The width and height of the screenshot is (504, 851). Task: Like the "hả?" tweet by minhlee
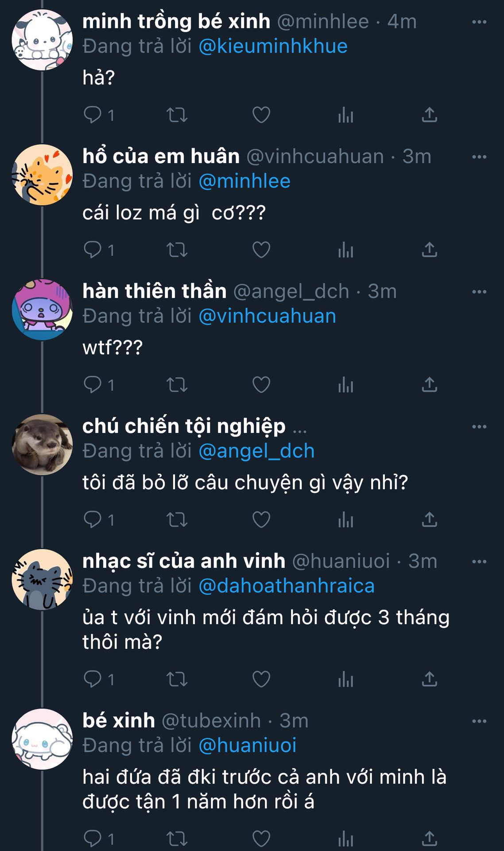pyautogui.click(x=261, y=115)
